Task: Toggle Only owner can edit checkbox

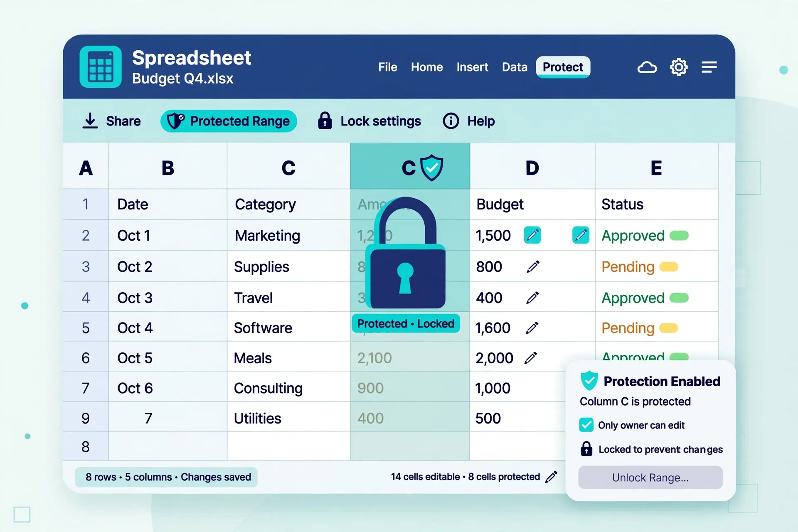Action: tap(586, 425)
